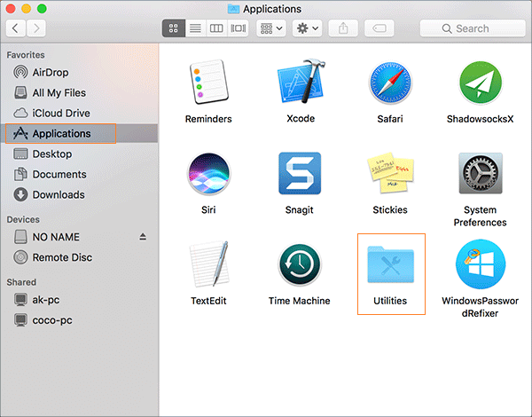Viewport: 532px width, 417px height.
Task: Open the Action gear dropdown menu
Action: click(x=308, y=28)
